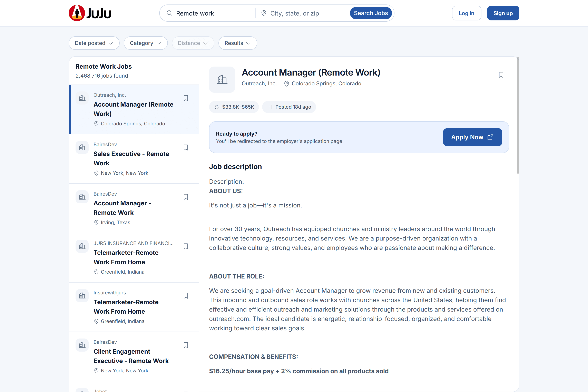Bookmark the Insurewithjurs Telemarketer listing

pyautogui.click(x=186, y=296)
